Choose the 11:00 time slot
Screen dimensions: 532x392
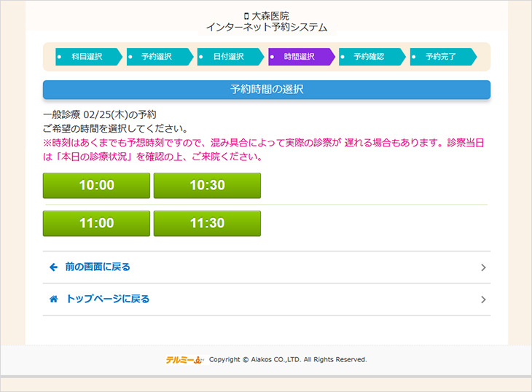96,224
